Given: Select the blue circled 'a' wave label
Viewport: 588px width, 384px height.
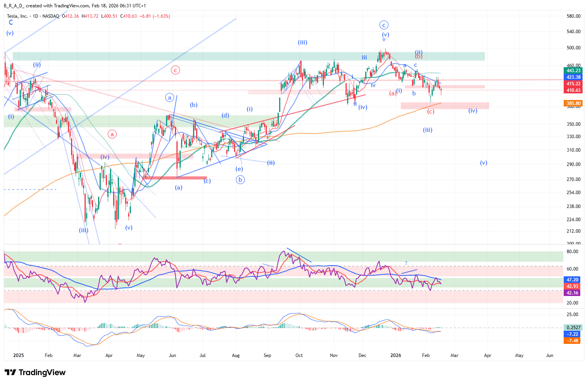Looking at the screenshot, I should (169, 98).
